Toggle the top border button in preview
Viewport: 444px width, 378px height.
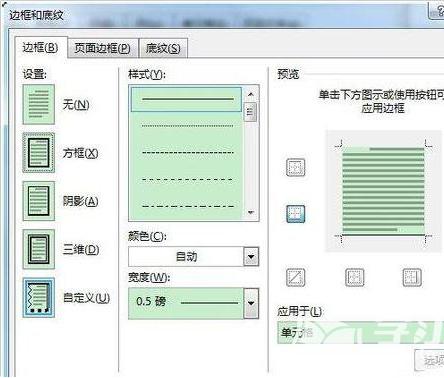click(x=296, y=167)
